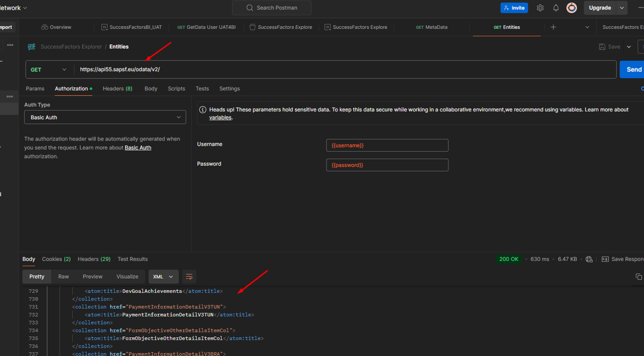Open the settings gear icon
Screen dimensions: 644x356
point(540,8)
